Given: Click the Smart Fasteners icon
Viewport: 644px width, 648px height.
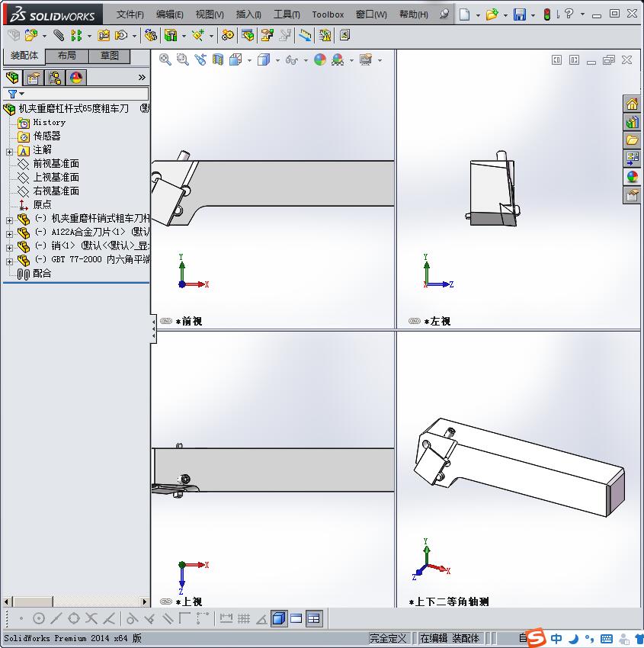Looking at the screenshot, I should point(104,36).
